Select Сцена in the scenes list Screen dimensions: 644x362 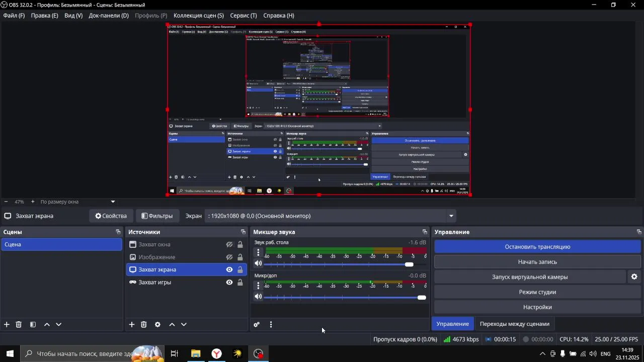(61, 244)
